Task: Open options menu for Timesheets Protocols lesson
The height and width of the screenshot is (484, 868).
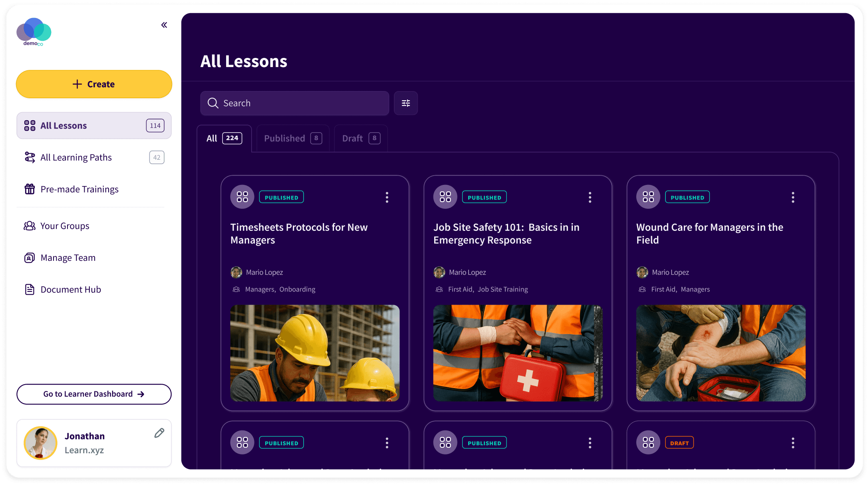Action: point(387,197)
